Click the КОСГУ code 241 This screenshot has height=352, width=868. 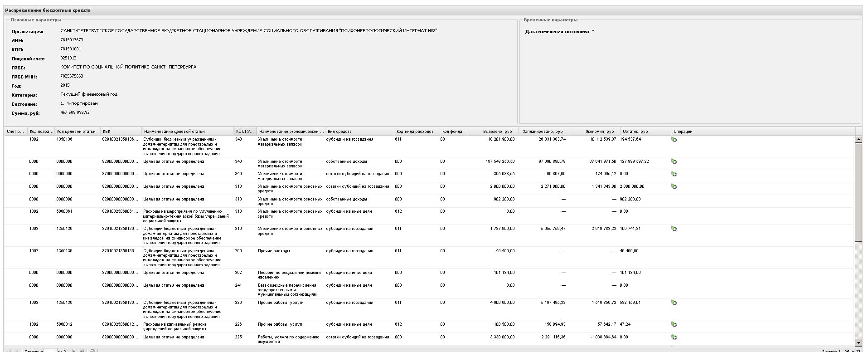[x=239, y=285]
